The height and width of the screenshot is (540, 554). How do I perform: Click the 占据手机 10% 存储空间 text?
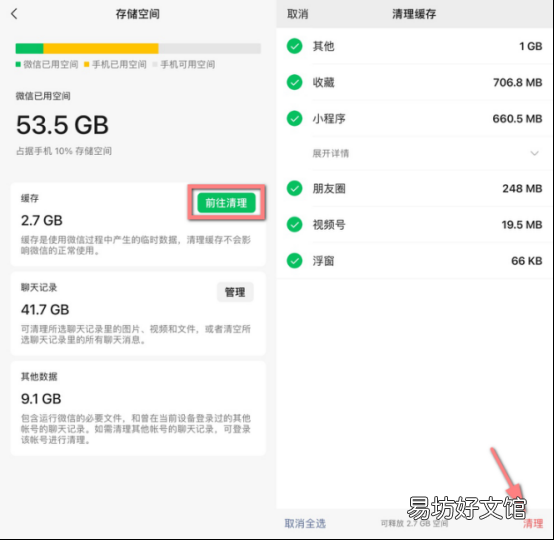tap(64, 151)
